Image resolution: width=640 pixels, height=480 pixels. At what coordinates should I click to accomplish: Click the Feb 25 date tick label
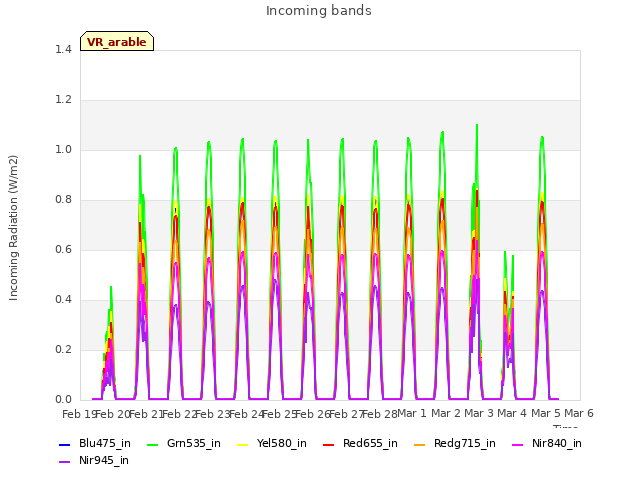(x=279, y=414)
